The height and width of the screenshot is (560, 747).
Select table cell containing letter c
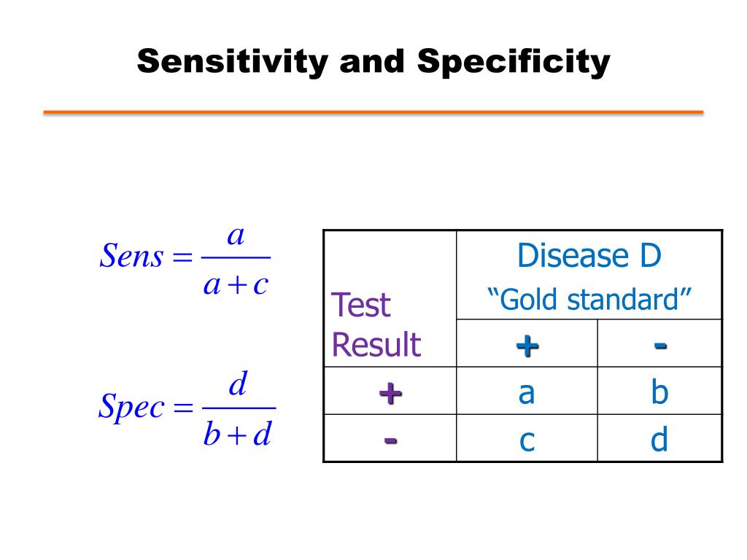pyautogui.click(x=527, y=438)
